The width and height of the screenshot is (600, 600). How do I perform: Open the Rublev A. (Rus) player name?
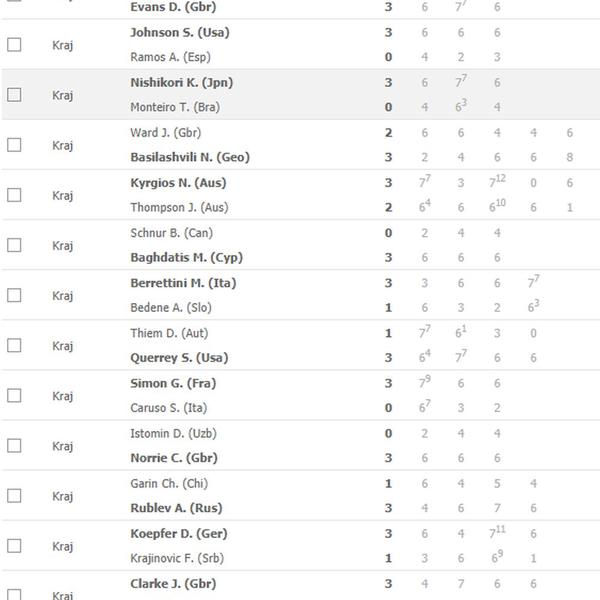pos(176,508)
